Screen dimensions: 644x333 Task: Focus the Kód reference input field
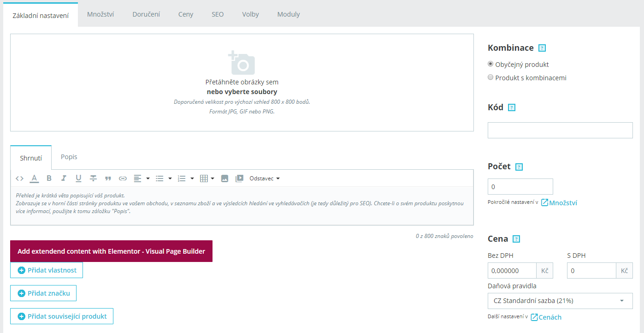(x=560, y=130)
